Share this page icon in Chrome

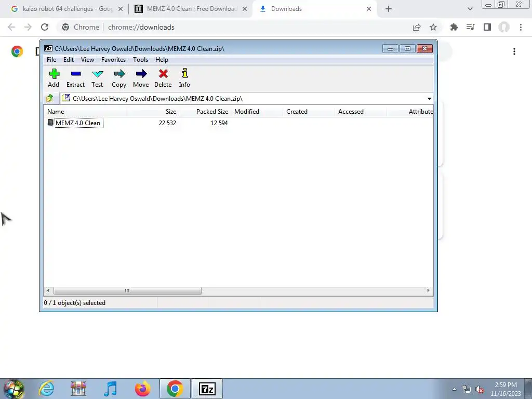click(417, 27)
